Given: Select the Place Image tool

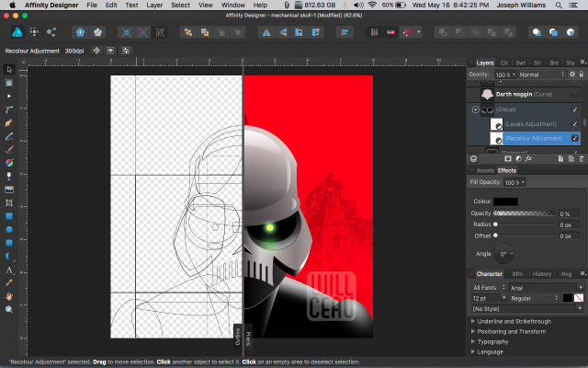Looking at the screenshot, I should pos(9,190).
